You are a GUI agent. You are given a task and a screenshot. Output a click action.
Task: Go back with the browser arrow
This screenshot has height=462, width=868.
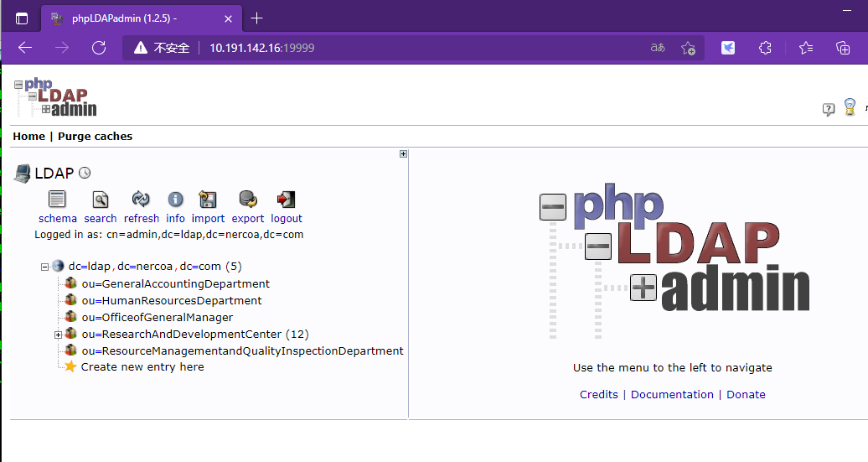(x=25, y=48)
